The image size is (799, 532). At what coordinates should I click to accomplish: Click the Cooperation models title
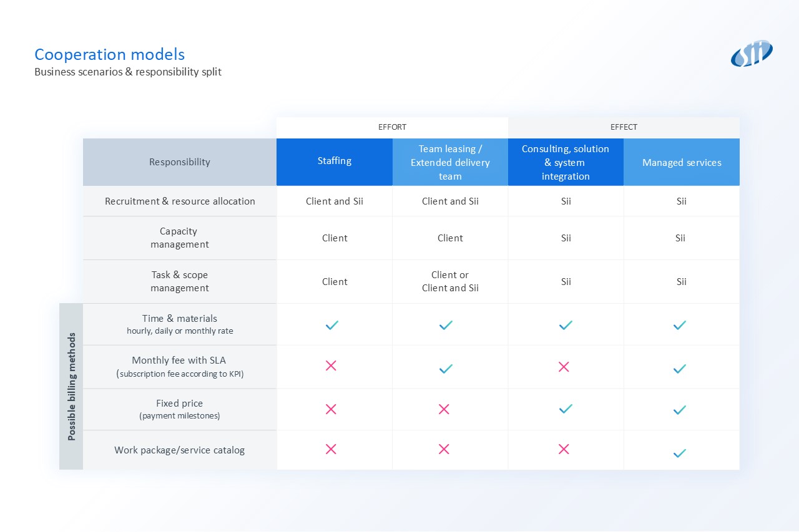point(109,54)
